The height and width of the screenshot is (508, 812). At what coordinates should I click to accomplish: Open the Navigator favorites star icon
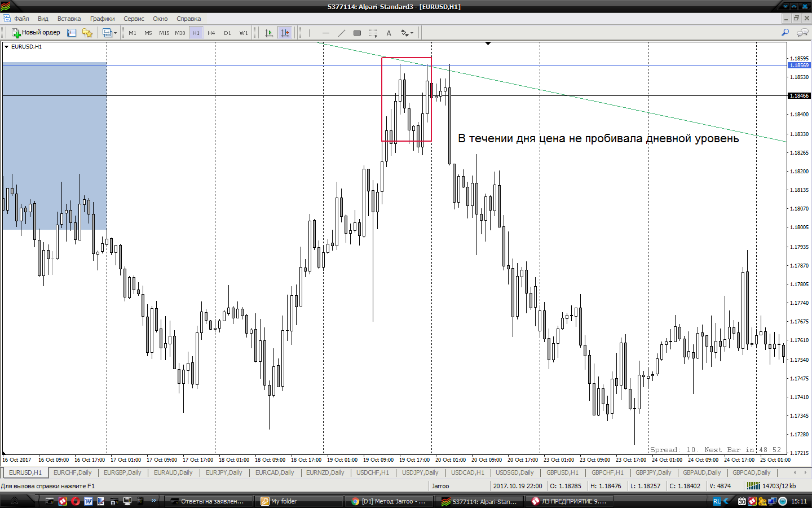[x=87, y=33]
